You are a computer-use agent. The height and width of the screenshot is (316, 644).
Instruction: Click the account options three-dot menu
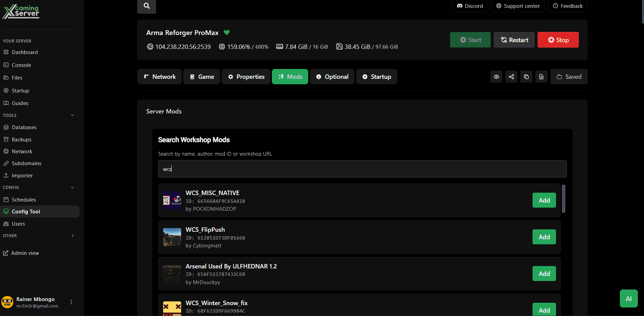click(x=71, y=302)
